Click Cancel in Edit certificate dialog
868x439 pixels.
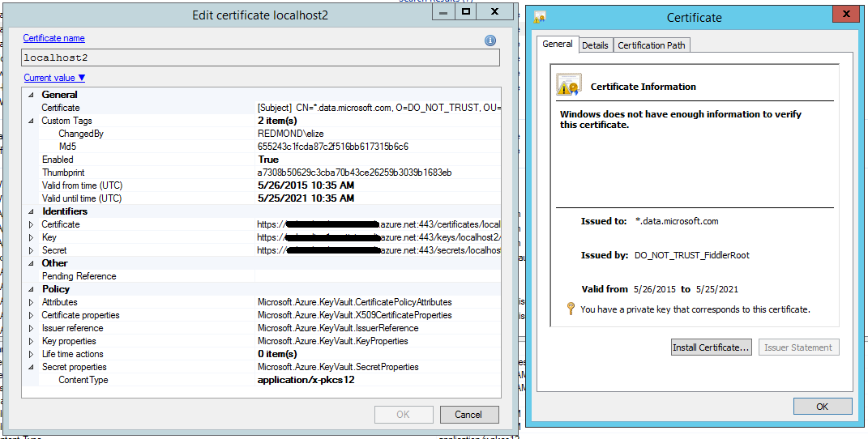(x=469, y=414)
